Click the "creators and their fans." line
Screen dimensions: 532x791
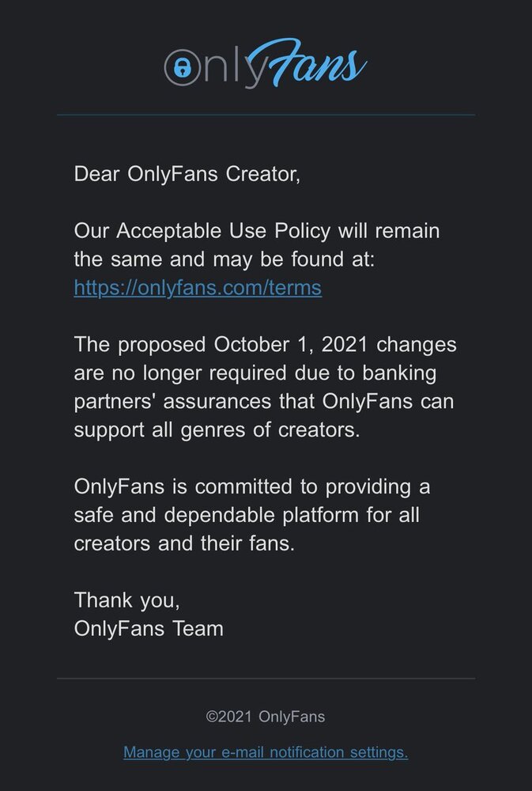click(x=183, y=543)
